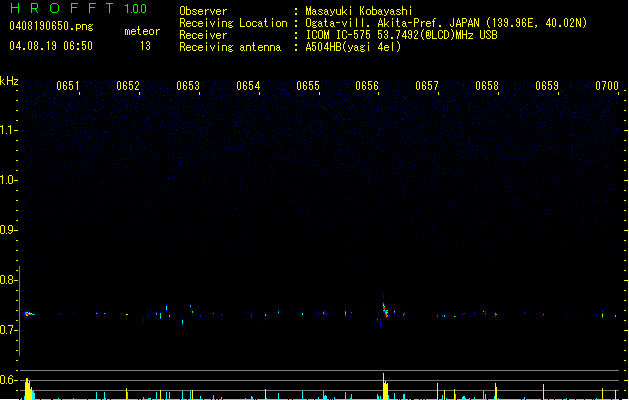Click the 1.1 kHz axis label

click(8, 130)
